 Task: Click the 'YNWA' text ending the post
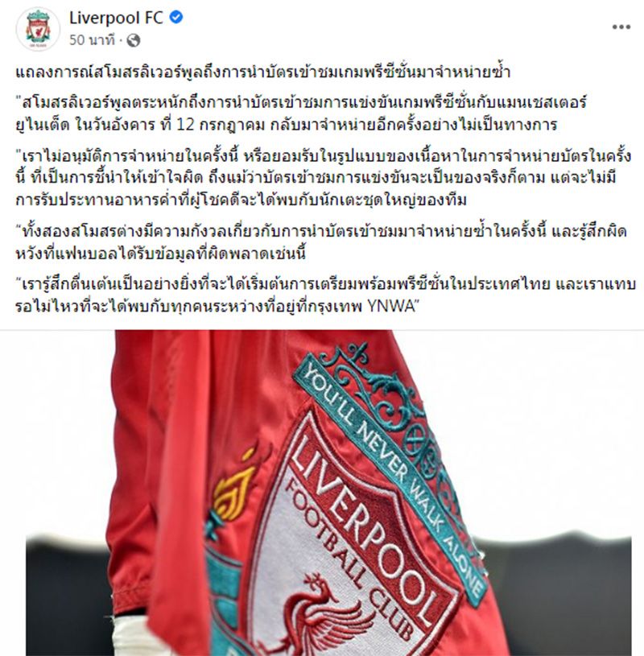click(x=392, y=307)
